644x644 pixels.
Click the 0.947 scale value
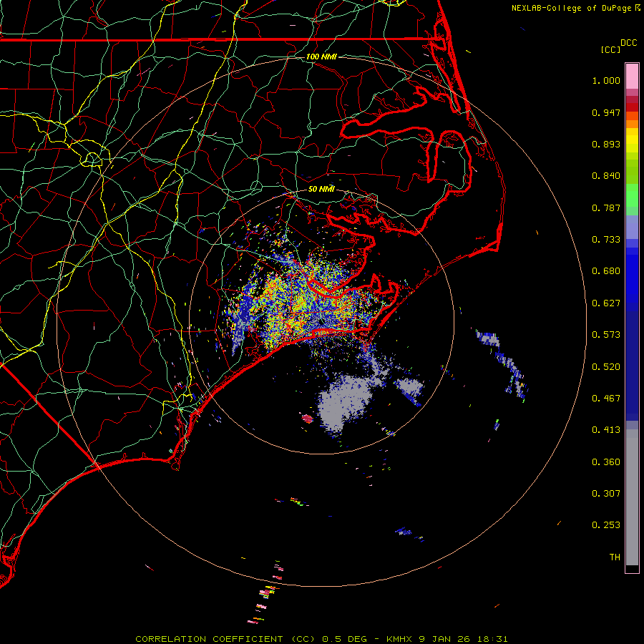pos(606,112)
